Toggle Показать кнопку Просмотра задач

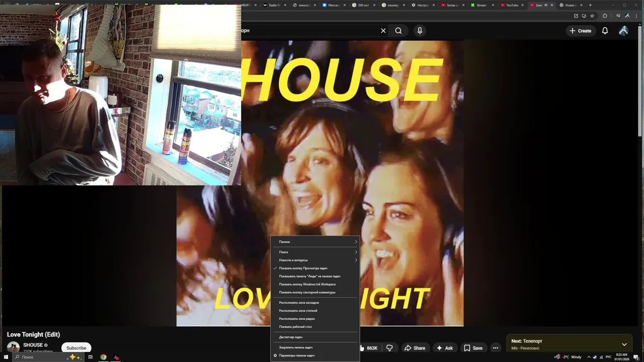[315, 268]
